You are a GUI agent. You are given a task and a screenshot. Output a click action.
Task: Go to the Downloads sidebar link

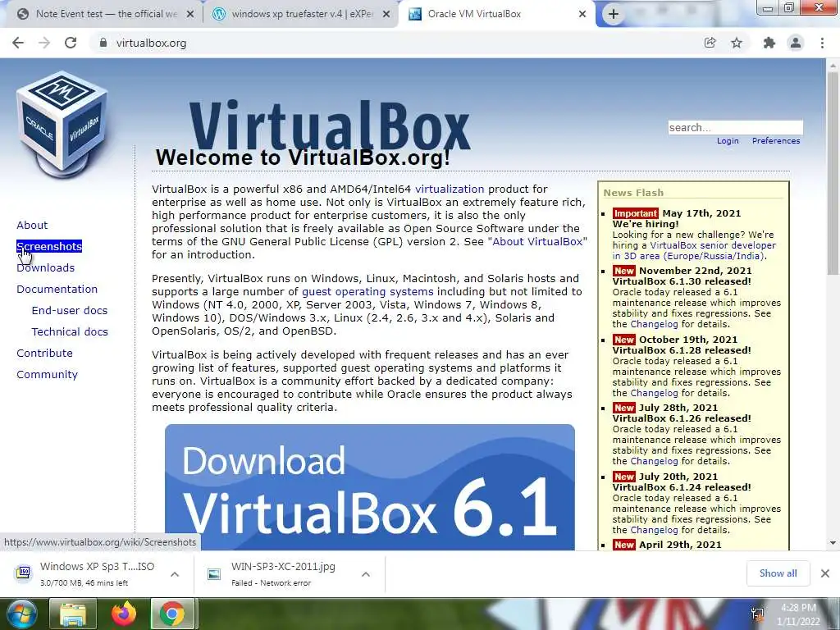coord(46,268)
